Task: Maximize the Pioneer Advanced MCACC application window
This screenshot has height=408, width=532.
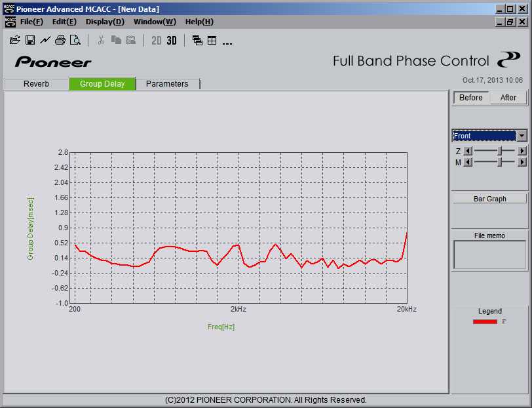Action: [x=510, y=9]
